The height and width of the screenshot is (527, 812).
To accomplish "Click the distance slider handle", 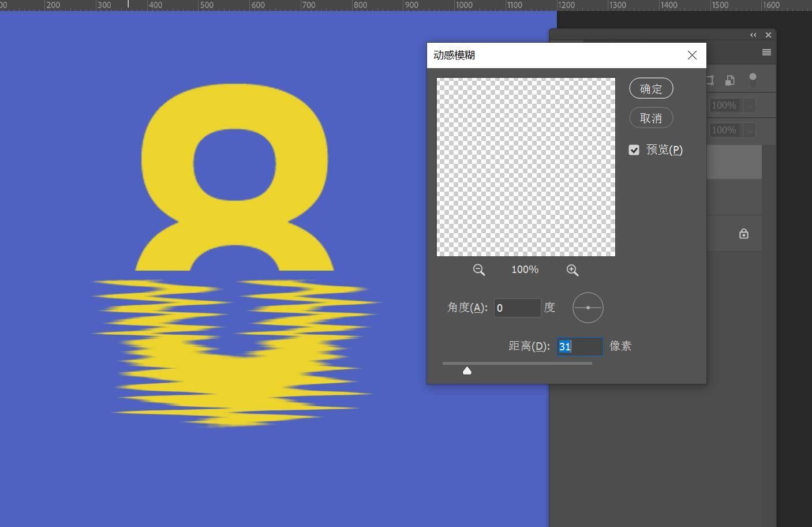I will click(x=467, y=371).
